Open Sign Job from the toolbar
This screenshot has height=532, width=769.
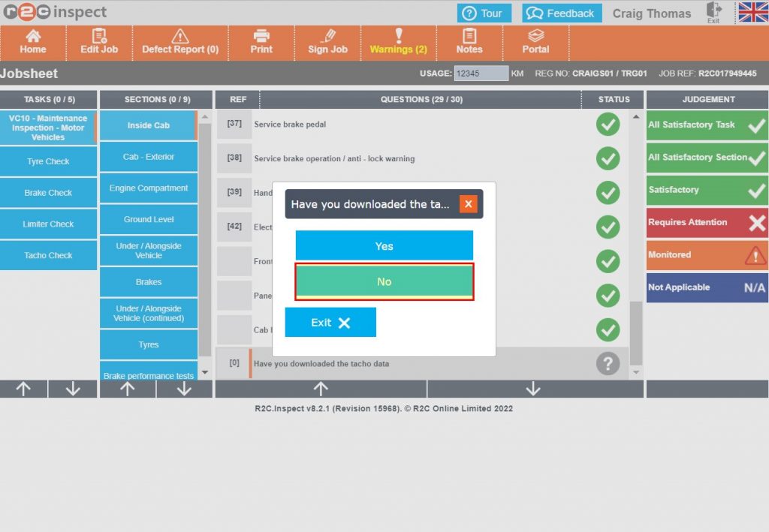pyautogui.click(x=327, y=36)
